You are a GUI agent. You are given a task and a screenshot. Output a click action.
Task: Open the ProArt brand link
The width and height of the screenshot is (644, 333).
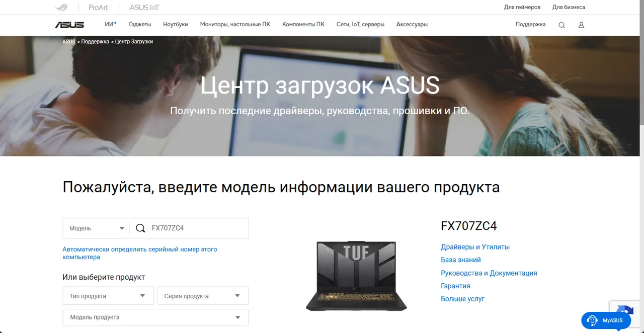99,8
